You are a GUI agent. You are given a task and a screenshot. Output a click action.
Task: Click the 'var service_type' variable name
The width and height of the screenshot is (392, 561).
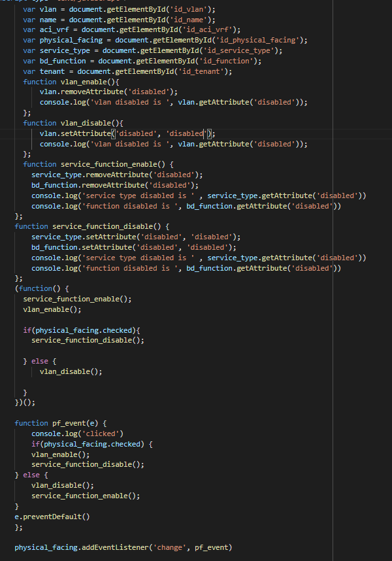click(65, 50)
